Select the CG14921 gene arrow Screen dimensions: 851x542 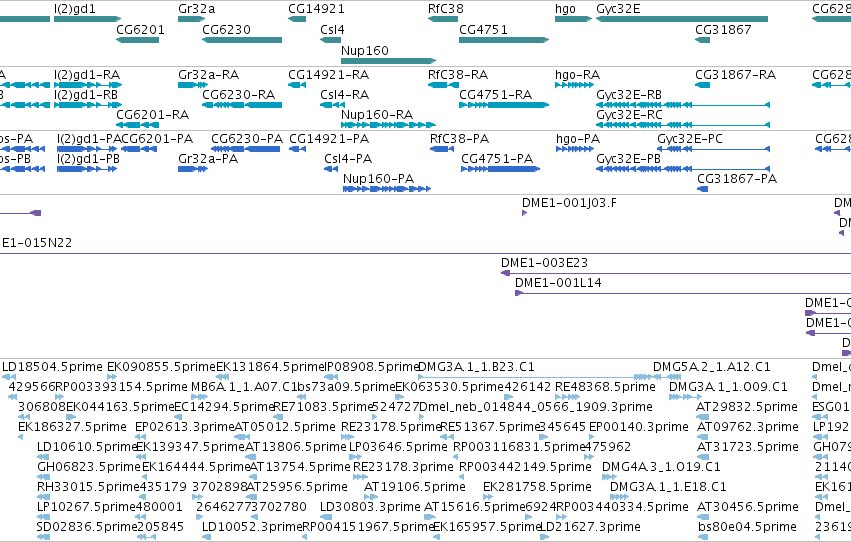click(x=297, y=19)
